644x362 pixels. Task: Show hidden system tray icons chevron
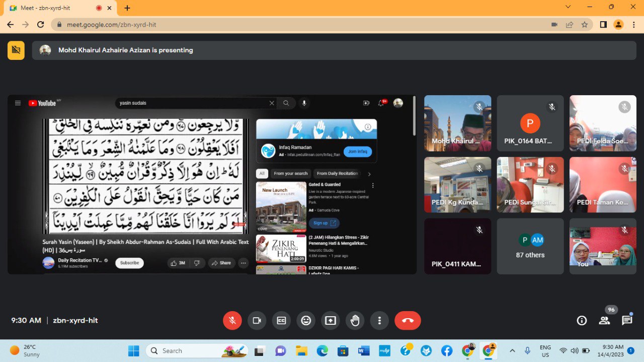[x=512, y=350]
